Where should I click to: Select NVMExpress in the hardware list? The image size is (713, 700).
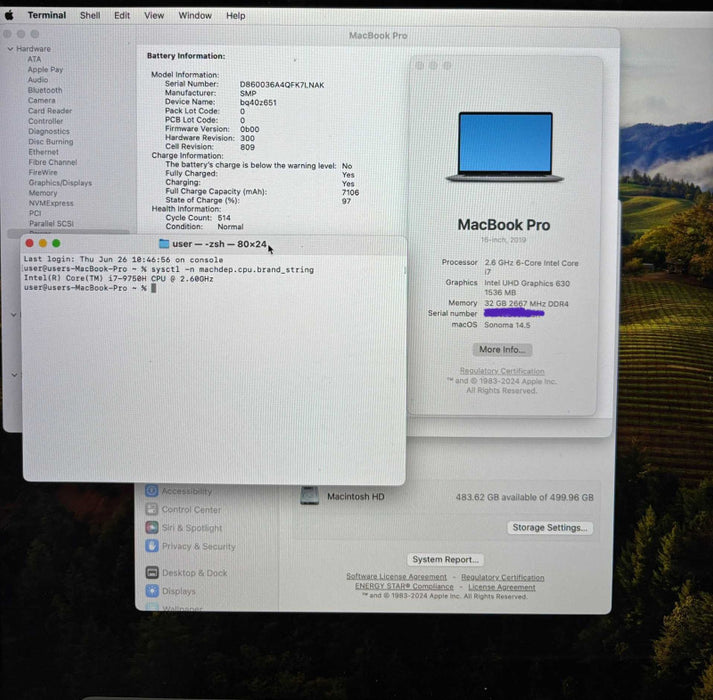click(51, 203)
